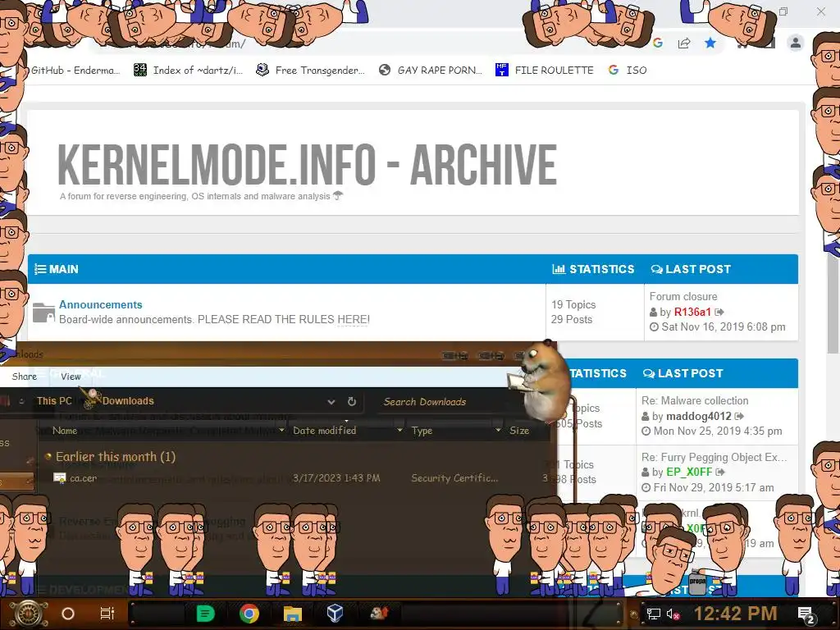
Task: Open the VirtualBox cube taskbar icon
Action: click(x=336, y=614)
